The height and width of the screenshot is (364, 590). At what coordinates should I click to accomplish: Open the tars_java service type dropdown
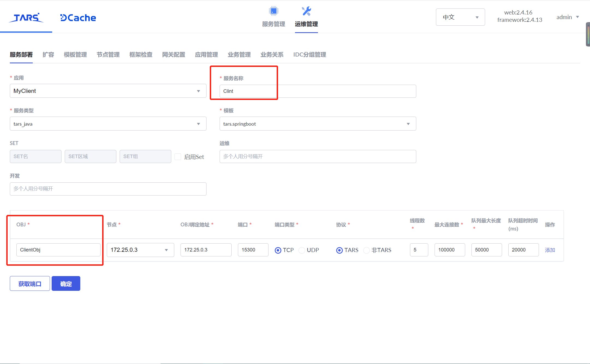pos(108,124)
